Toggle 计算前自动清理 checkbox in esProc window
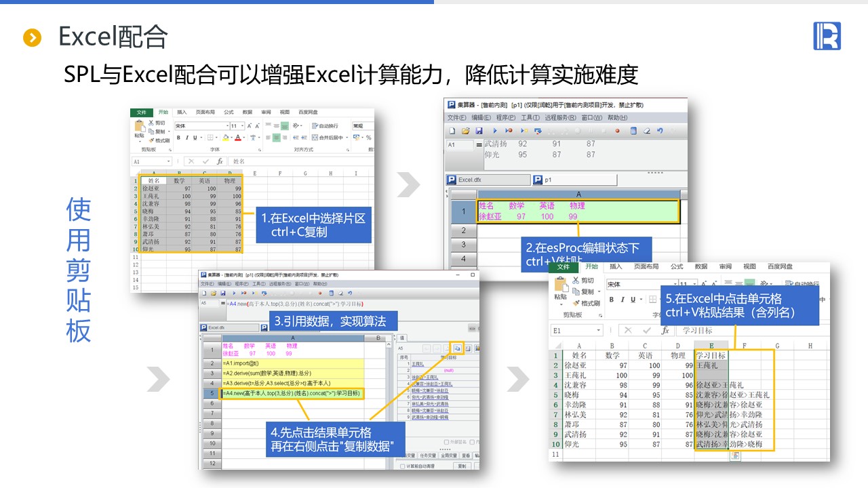The height and width of the screenshot is (488, 868). tap(403, 466)
